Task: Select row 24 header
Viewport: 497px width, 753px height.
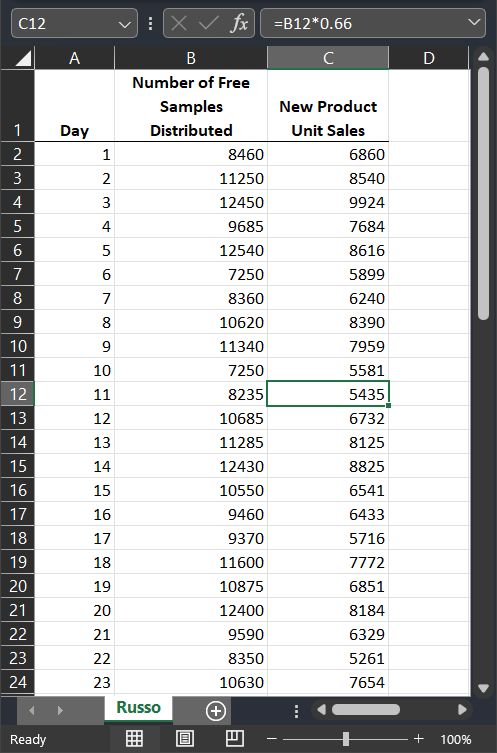Action: coord(17,682)
